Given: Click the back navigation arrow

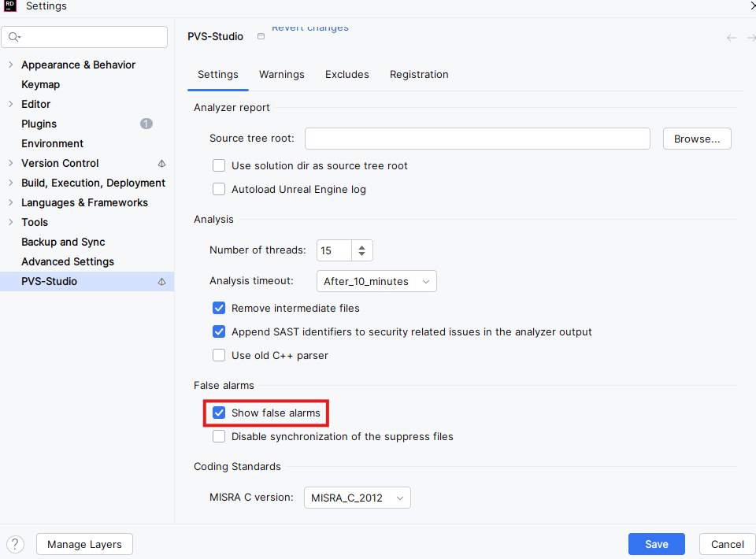Looking at the screenshot, I should 732,38.
